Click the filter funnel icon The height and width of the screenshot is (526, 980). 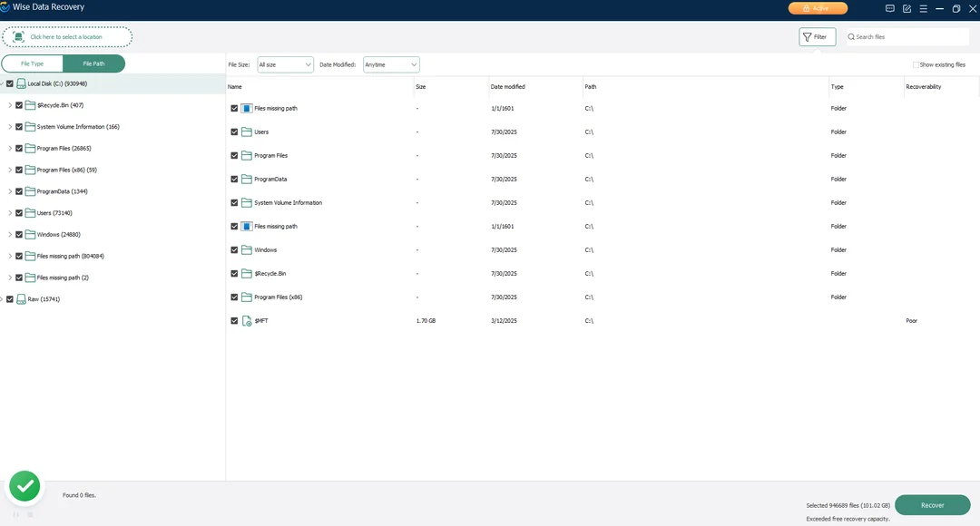click(x=808, y=37)
